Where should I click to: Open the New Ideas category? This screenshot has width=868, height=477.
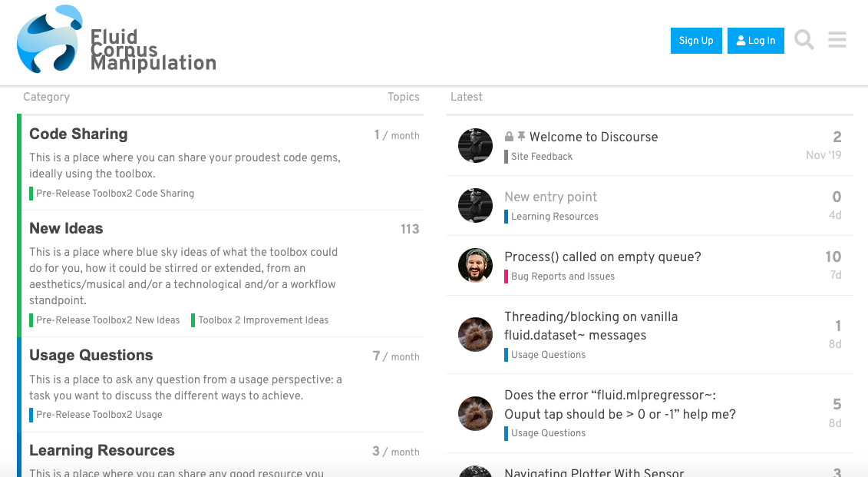point(66,229)
